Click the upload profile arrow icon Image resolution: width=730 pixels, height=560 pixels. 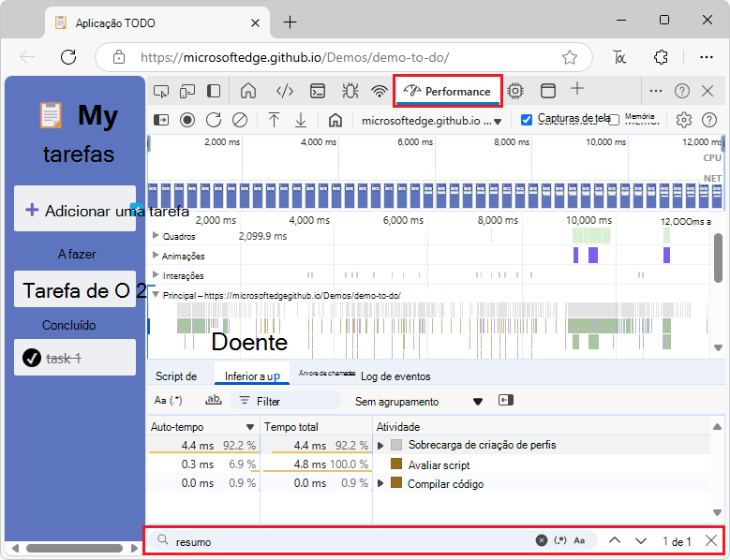[x=274, y=120]
